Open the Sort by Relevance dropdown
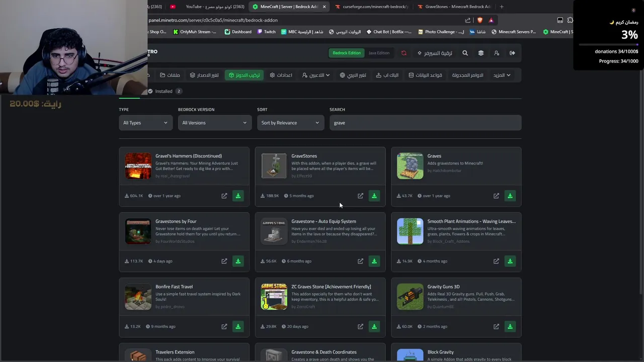This screenshot has width=644, height=362. (290, 123)
